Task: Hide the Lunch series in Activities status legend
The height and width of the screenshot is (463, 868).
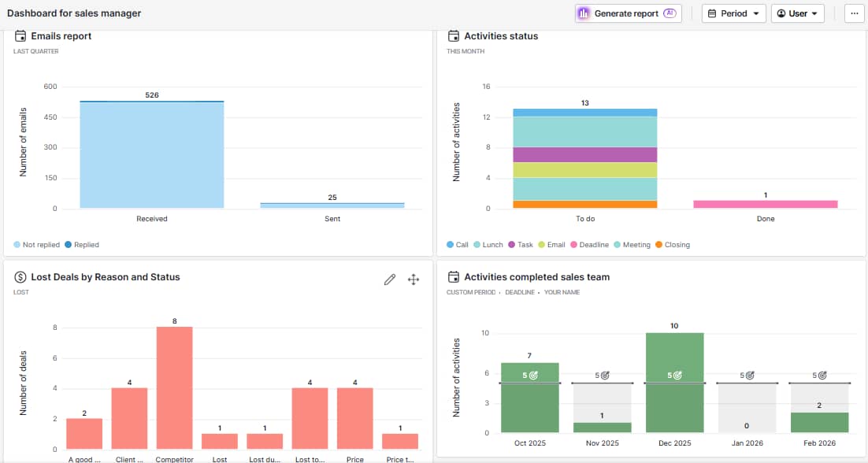Action: click(486, 245)
